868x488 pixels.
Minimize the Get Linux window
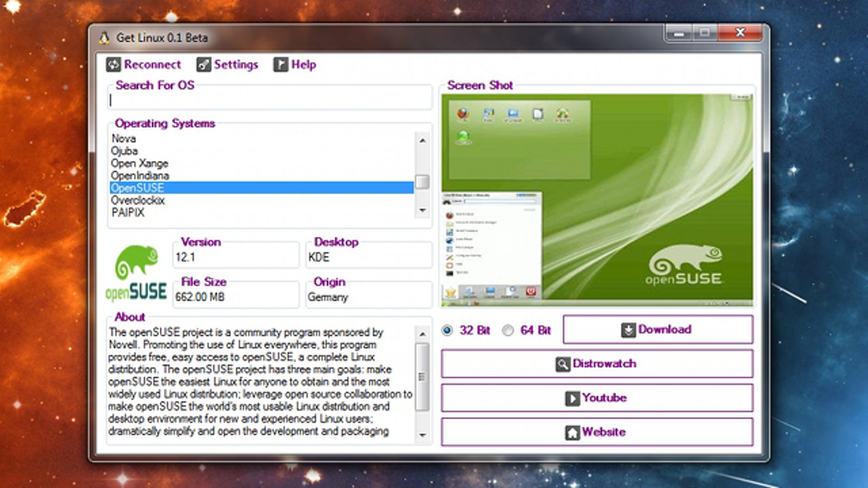tap(679, 33)
